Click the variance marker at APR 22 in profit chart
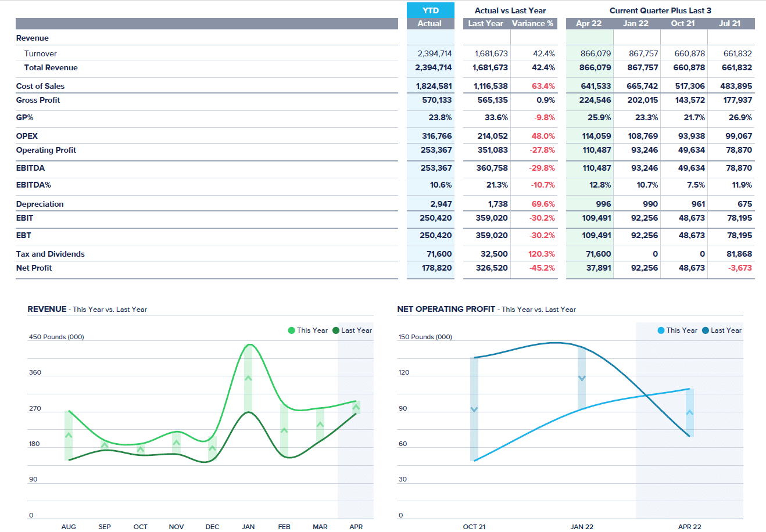 [689, 414]
